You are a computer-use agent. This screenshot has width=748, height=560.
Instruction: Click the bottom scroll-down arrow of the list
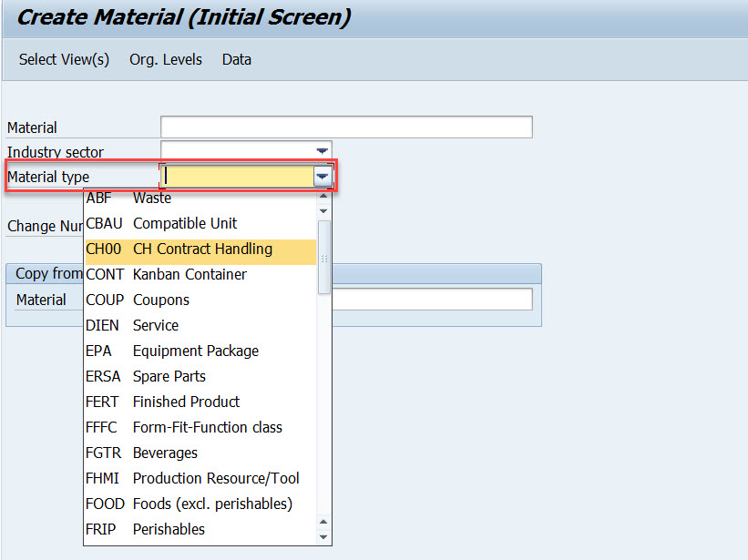(x=323, y=537)
